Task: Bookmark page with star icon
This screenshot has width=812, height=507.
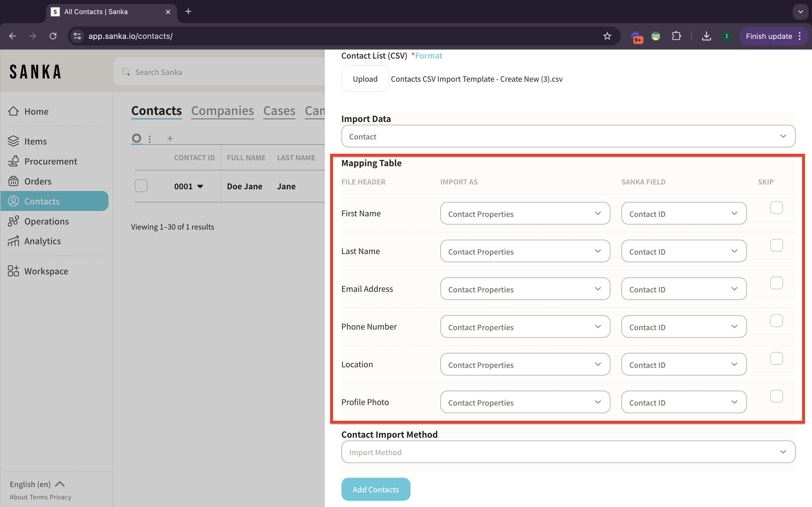Action: tap(607, 36)
